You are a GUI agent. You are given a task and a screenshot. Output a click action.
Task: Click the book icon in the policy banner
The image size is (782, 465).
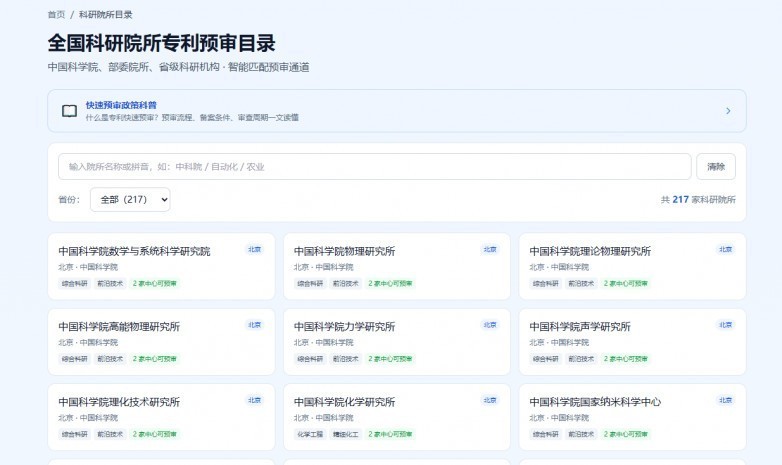69,111
